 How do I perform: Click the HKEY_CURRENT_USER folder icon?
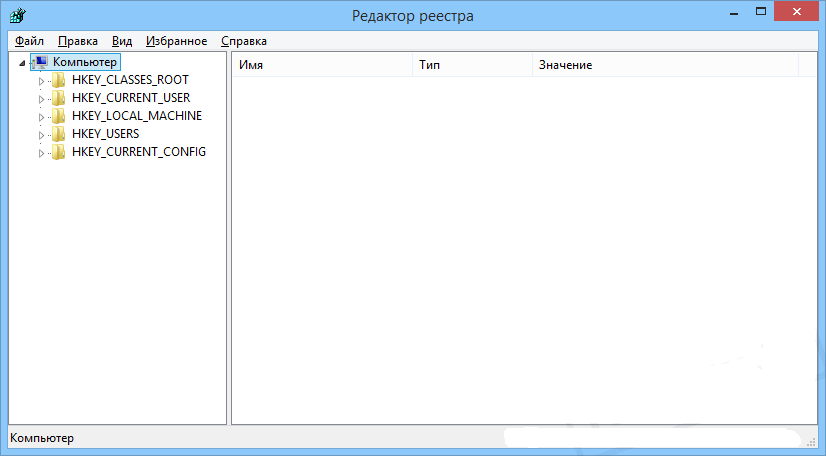59,98
